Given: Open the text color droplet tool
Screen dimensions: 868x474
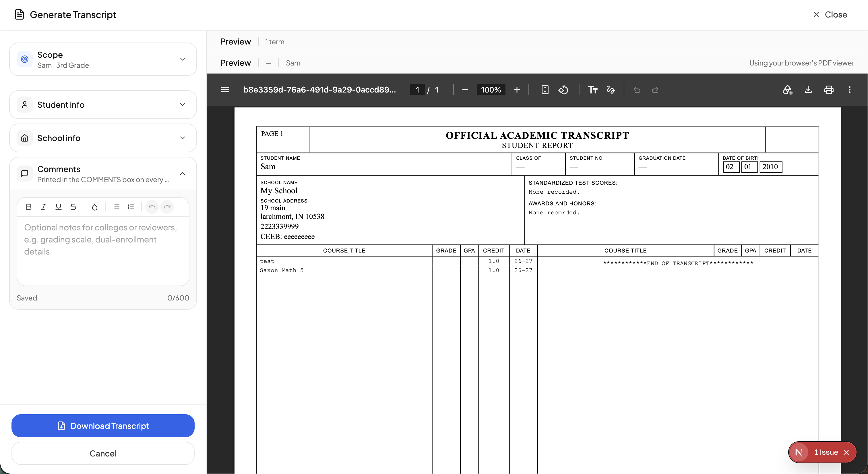Looking at the screenshot, I should [95, 207].
